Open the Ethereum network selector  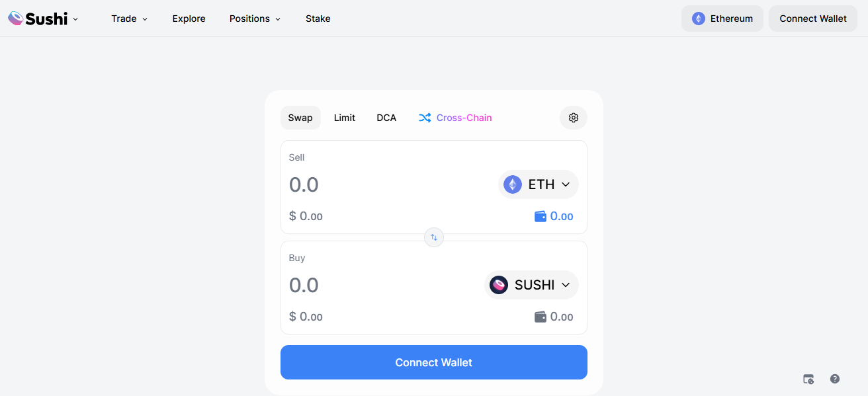tap(722, 19)
